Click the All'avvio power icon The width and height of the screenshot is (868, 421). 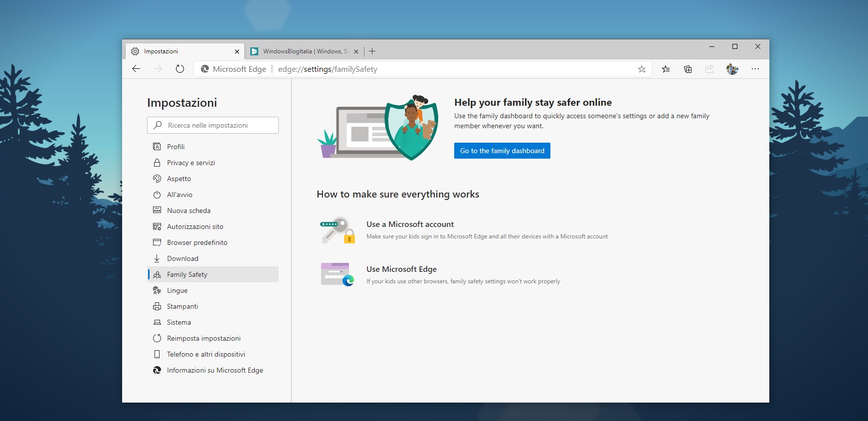coord(157,195)
